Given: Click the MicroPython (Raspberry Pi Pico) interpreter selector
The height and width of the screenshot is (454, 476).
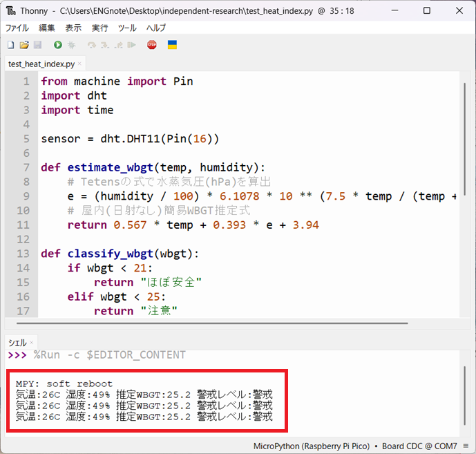Looking at the screenshot, I should click(312, 446).
